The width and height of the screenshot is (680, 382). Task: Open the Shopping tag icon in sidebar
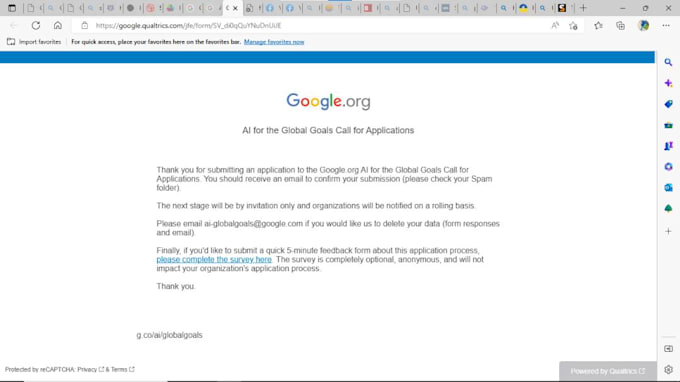point(668,104)
